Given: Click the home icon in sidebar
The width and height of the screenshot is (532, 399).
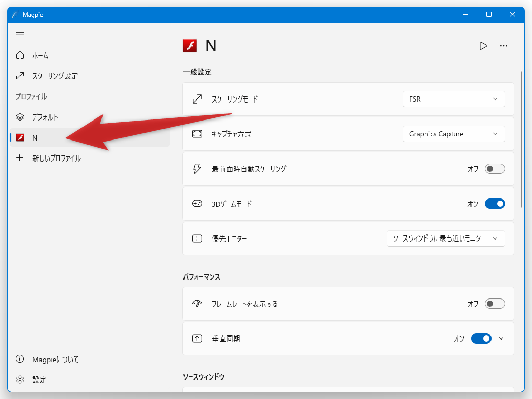Looking at the screenshot, I should click(x=20, y=55).
